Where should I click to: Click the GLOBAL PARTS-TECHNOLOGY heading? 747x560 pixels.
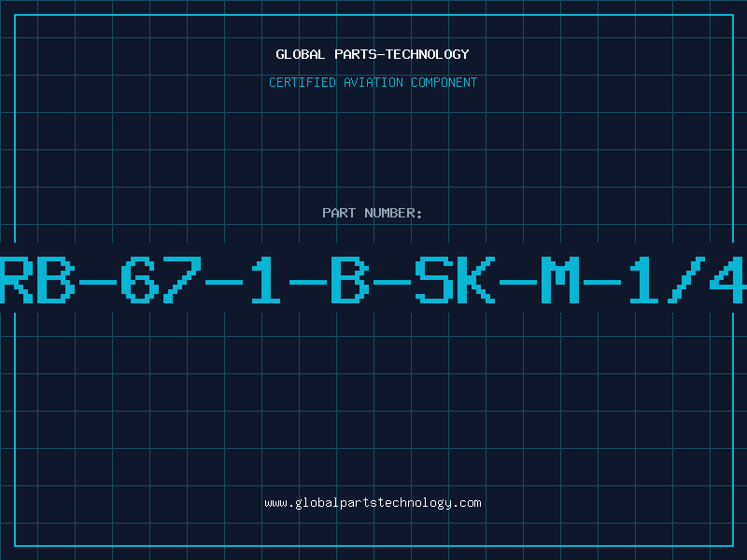[373, 54]
